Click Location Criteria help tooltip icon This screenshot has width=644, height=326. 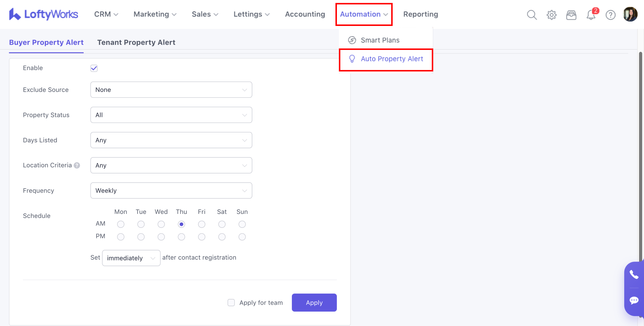click(77, 165)
